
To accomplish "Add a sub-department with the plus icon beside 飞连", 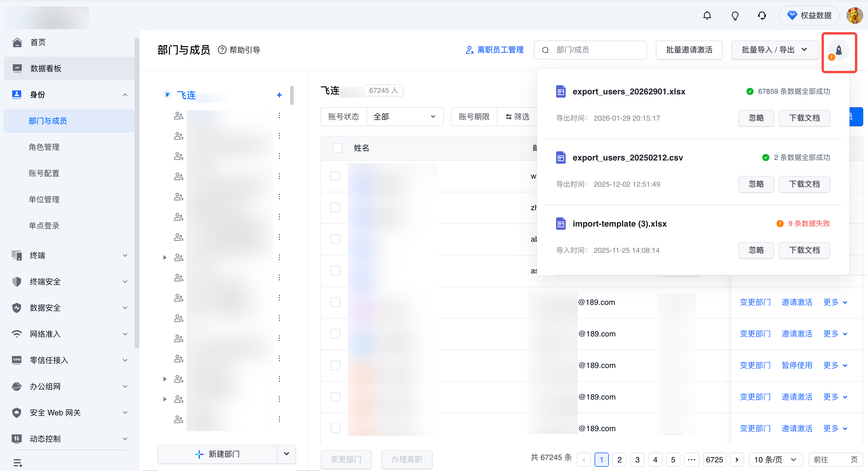I will (279, 95).
